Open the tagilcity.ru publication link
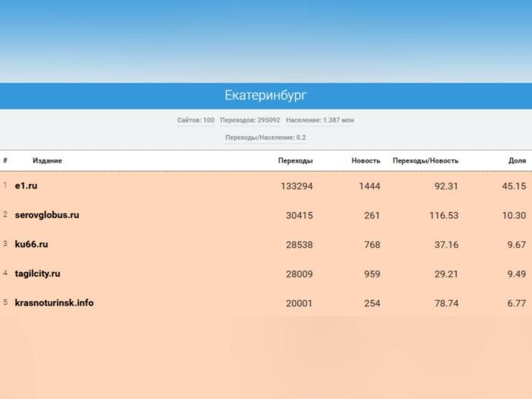The image size is (532, 399). pyautogui.click(x=38, y=274)
